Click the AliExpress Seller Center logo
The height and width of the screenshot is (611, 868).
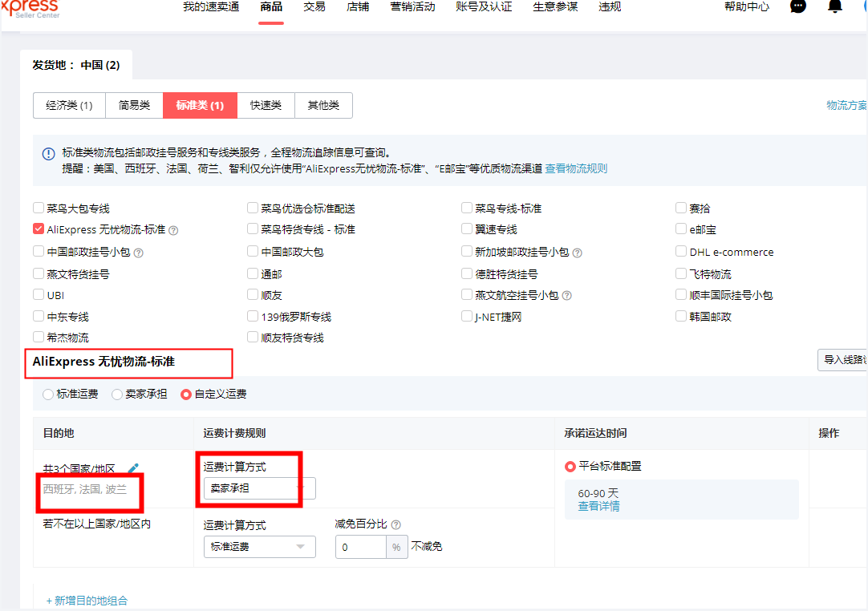coord(30,9)
